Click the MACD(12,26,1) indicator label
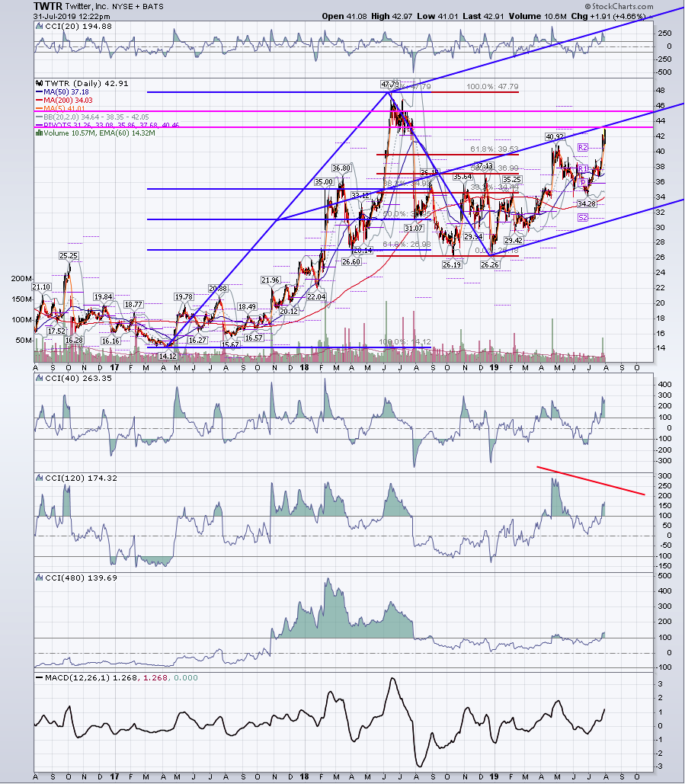Image resolution: width=685 pixels, height=784 pixels. pos(78,678)
